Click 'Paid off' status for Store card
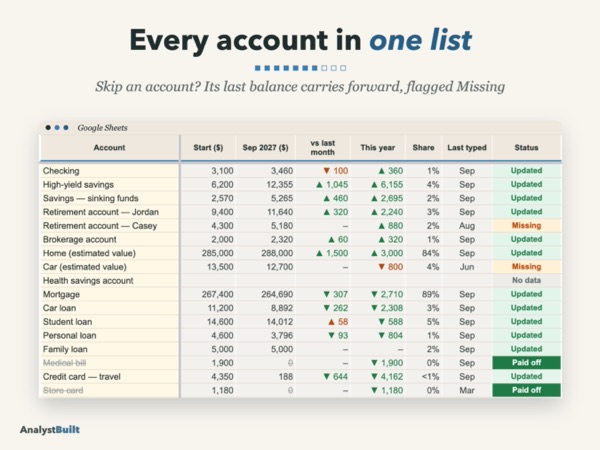This screenshot has height=450, width=600. [527, 390]
